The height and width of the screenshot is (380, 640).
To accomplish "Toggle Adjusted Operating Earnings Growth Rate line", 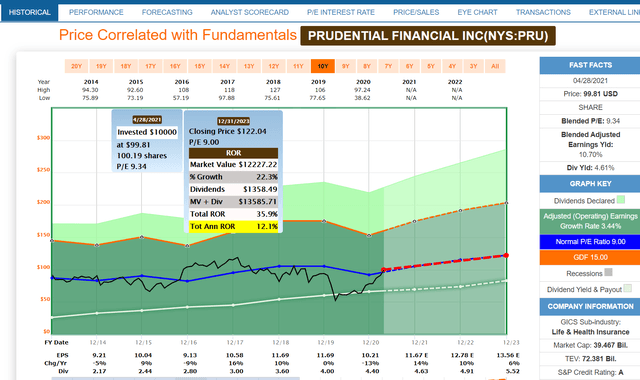I will (x=590, y=221).
